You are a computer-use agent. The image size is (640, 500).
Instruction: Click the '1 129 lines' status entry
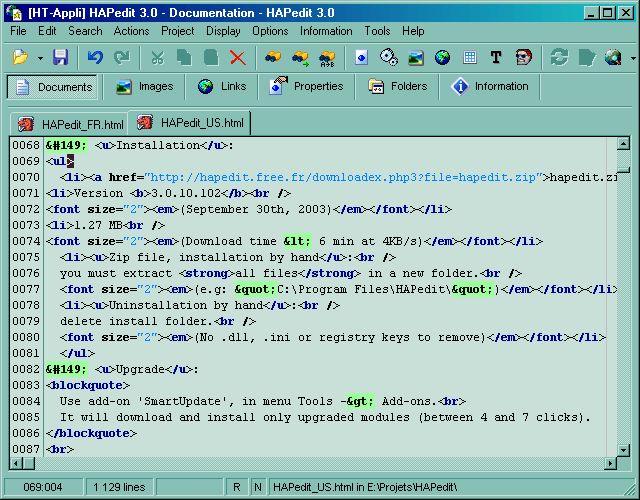pyautogui.click(x=119, y=487)
